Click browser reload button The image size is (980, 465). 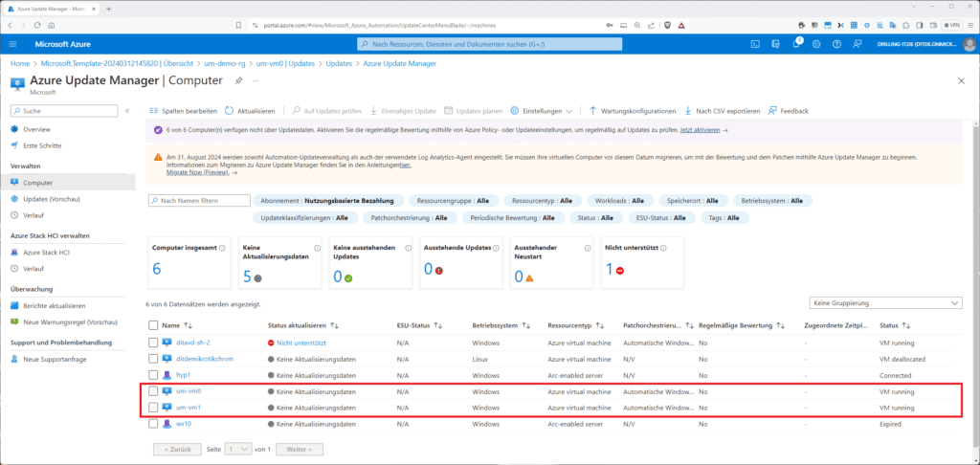click(38, 25)
